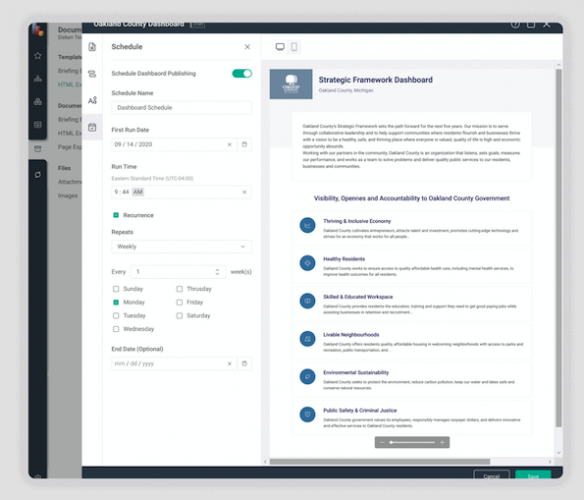Zoom in with the plus button

click(442, 443)
